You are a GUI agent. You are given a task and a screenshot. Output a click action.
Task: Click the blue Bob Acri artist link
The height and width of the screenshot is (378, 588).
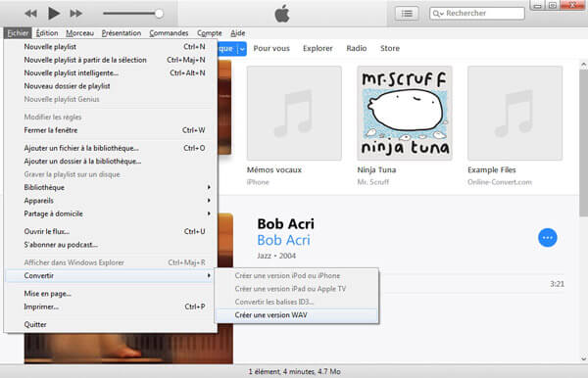coord(284,240)
